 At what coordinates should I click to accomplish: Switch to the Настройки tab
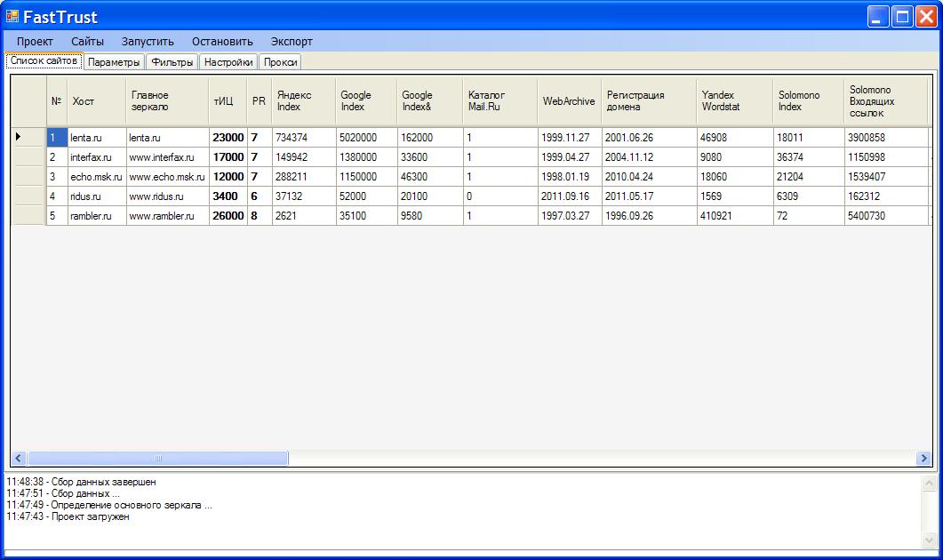point(228,62)
